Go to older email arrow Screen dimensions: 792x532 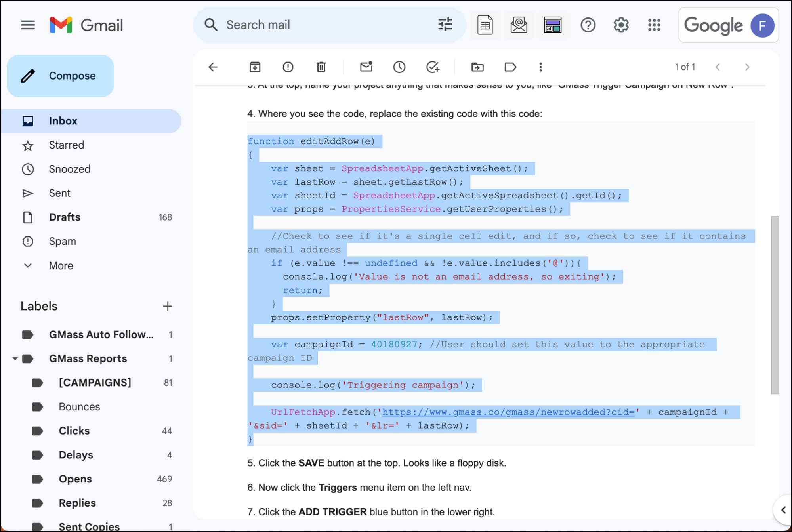[x=747, y=67]
